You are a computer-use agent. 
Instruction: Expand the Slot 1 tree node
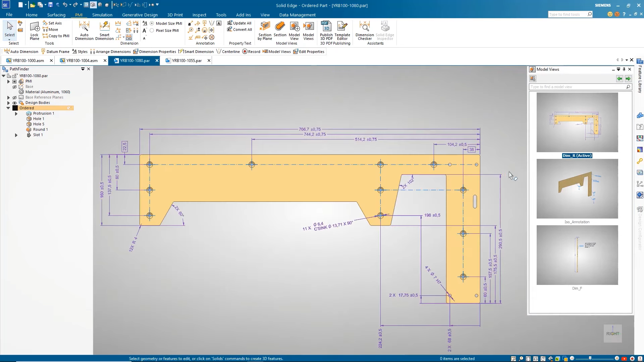(16, 135)
